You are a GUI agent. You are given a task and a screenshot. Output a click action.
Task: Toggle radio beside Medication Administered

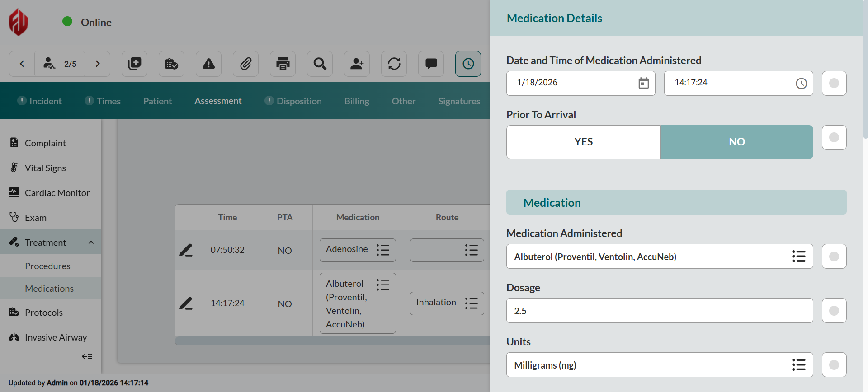click(834, 257)
